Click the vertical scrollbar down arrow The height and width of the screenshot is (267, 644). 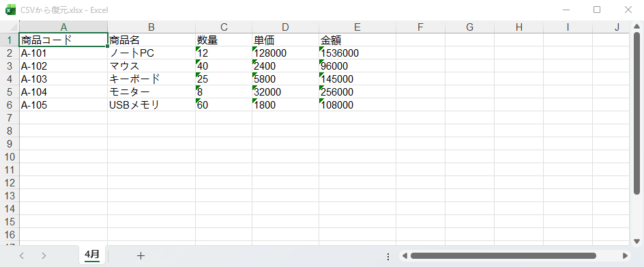click(x=636, y=241)
